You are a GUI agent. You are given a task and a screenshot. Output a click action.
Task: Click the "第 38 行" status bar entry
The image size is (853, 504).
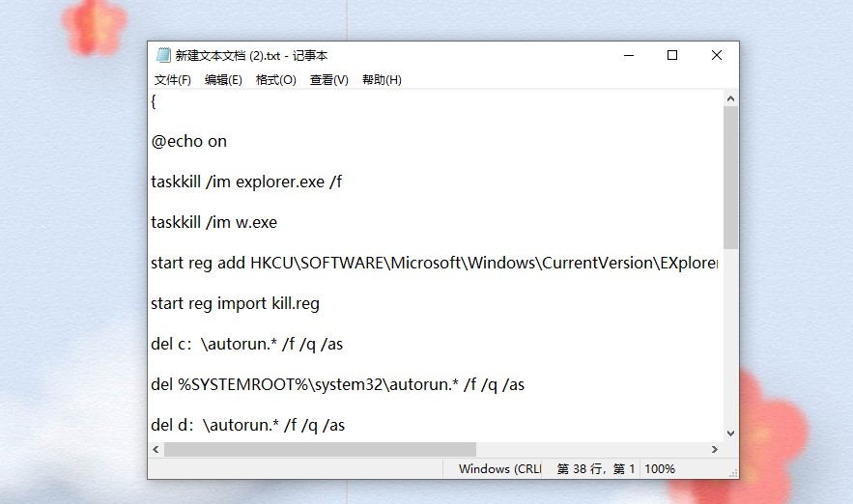click(x=596, y=468)
